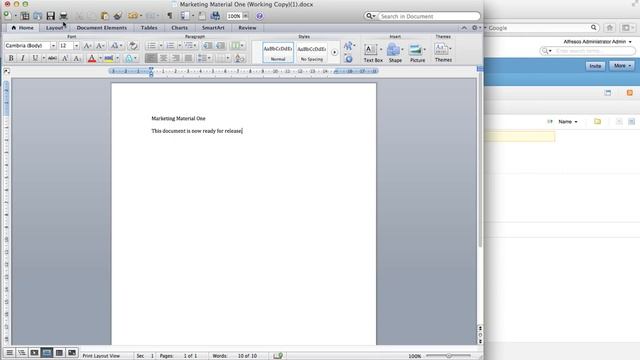Viewport: 640px width, 360px height.
Task: Click justify text icon
Action: (x=188, y=58)
